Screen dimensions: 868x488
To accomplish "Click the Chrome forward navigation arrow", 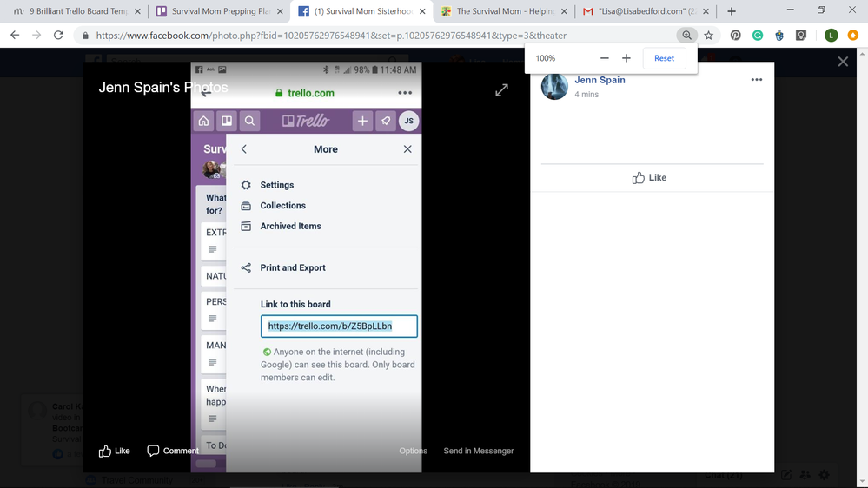I will click(36, 35).
